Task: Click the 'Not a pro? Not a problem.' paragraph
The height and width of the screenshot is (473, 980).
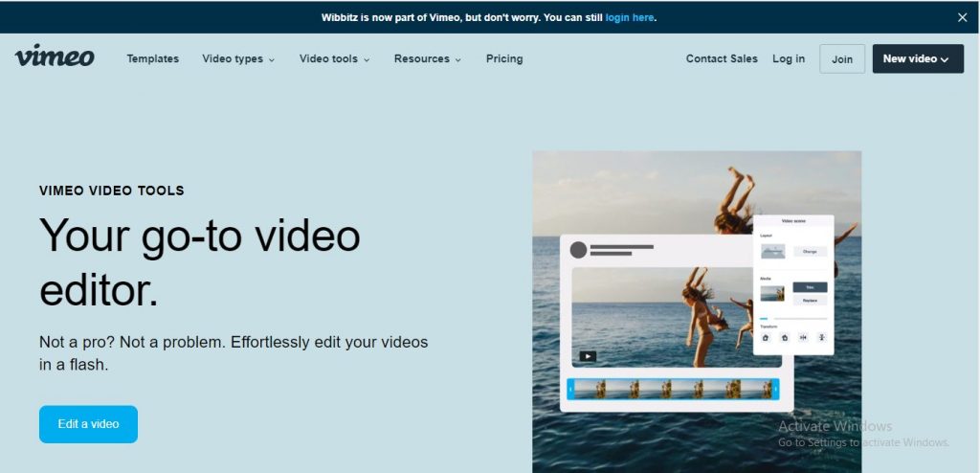Action: 234,353
